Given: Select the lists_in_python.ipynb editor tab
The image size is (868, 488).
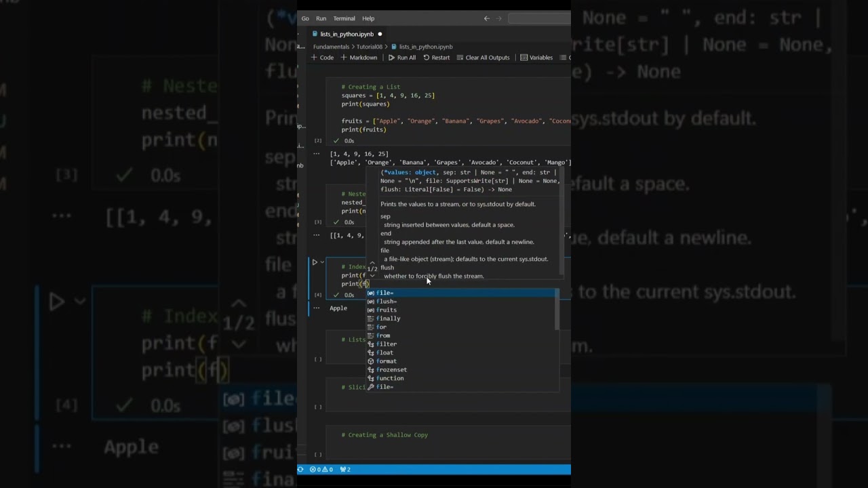Looking at the screenshot, I should pos(347,34).
